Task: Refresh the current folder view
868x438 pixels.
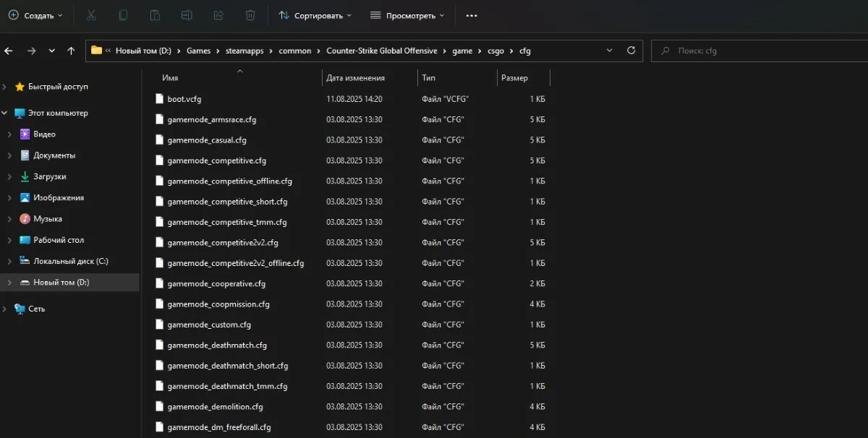Action: pos(631,51)
